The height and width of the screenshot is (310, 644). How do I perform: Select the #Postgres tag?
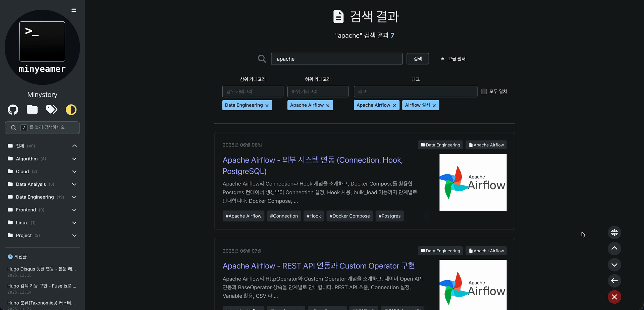point(390,216)
